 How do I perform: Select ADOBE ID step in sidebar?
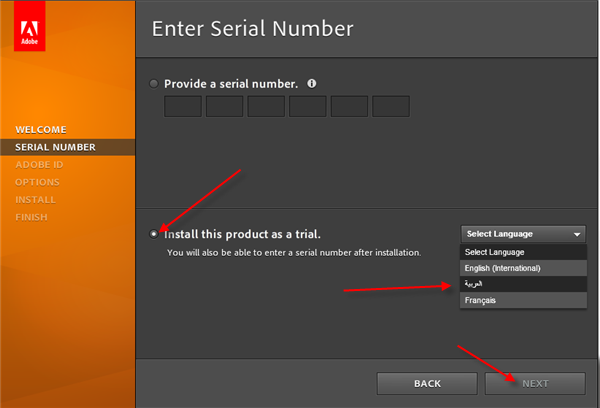click(39, 165)
